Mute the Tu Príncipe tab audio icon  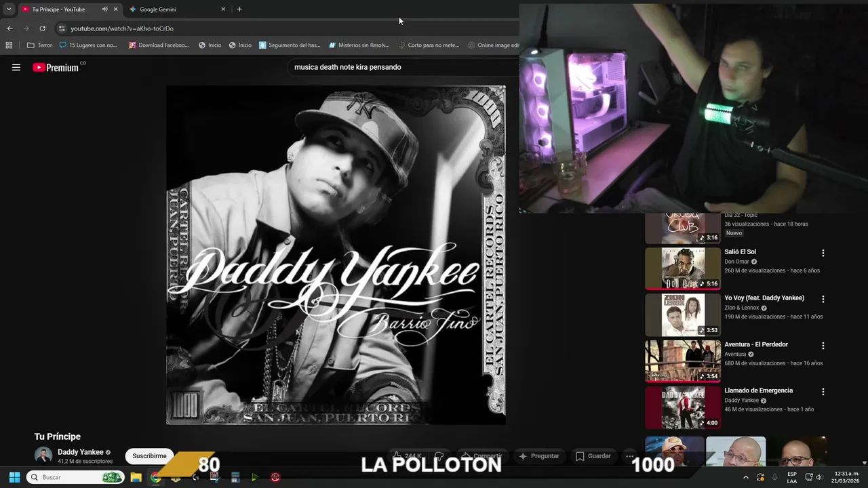pos(104,9)
